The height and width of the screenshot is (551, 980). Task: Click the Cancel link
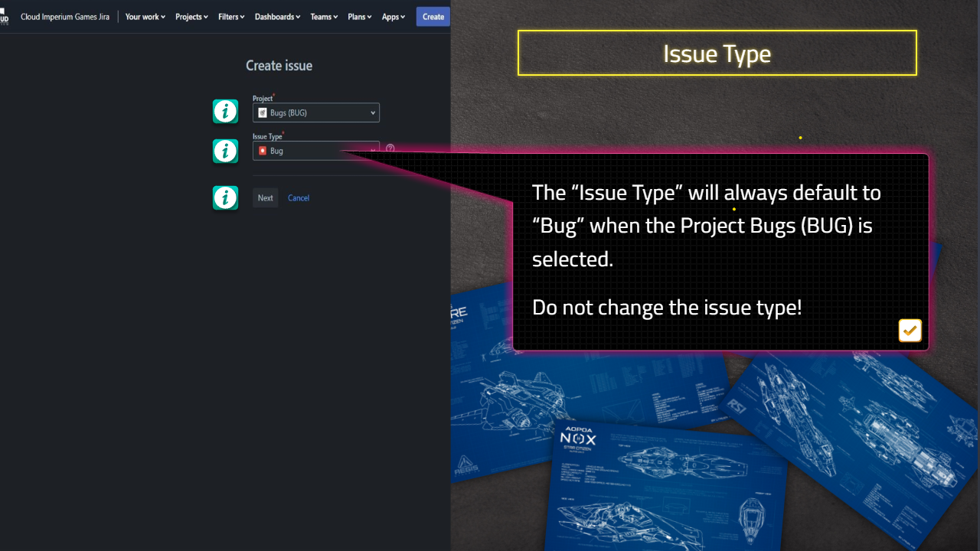coord(299,198)
